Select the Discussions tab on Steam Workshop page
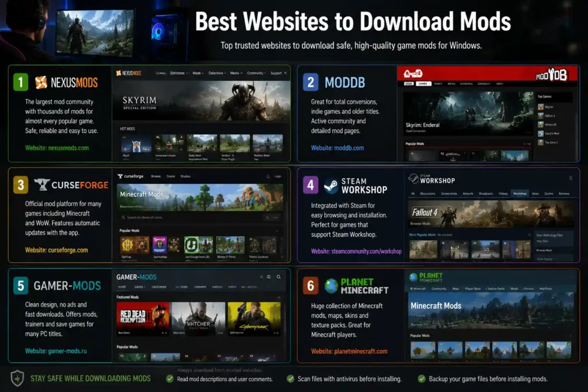This screenshot has height=392, width=588. [427, 194]
